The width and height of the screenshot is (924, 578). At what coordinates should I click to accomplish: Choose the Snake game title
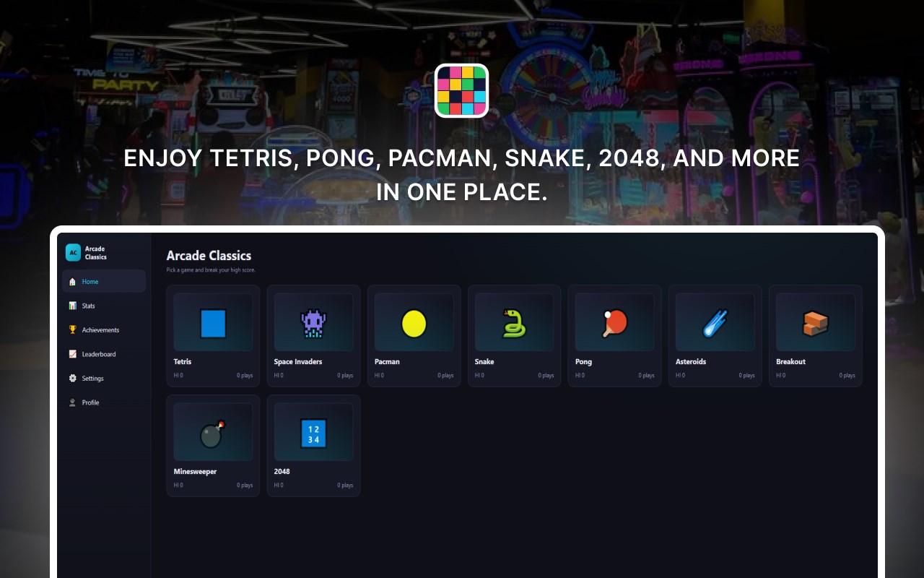(x=484, y=362)
